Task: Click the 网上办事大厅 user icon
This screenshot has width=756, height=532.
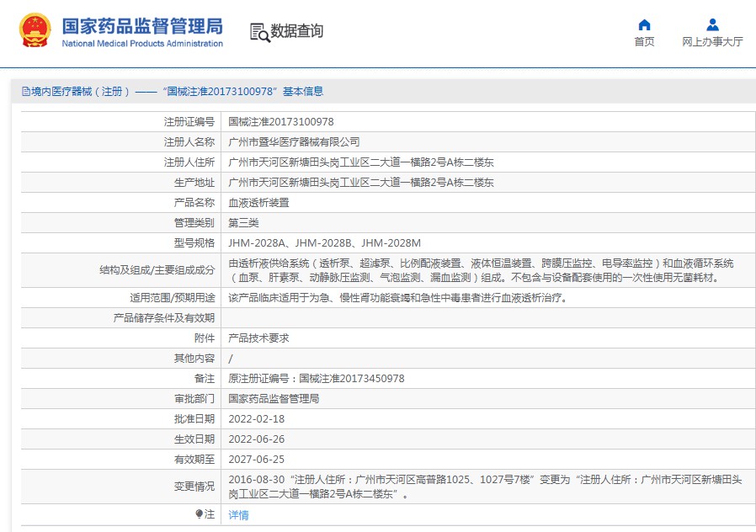Action: pyautogui.click(x=712, y=24)
